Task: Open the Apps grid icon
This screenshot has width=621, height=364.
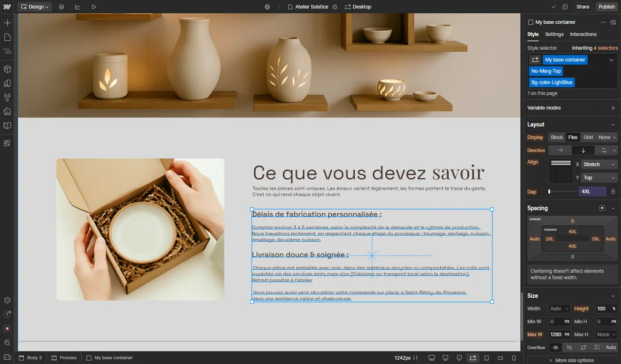Action: (7, 143)
